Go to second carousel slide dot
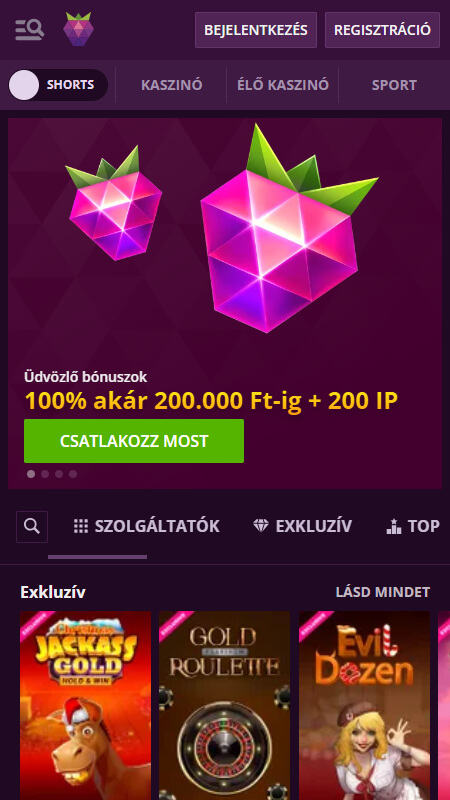Viewport: 450px width, 800px height. [x=45, y=474]
